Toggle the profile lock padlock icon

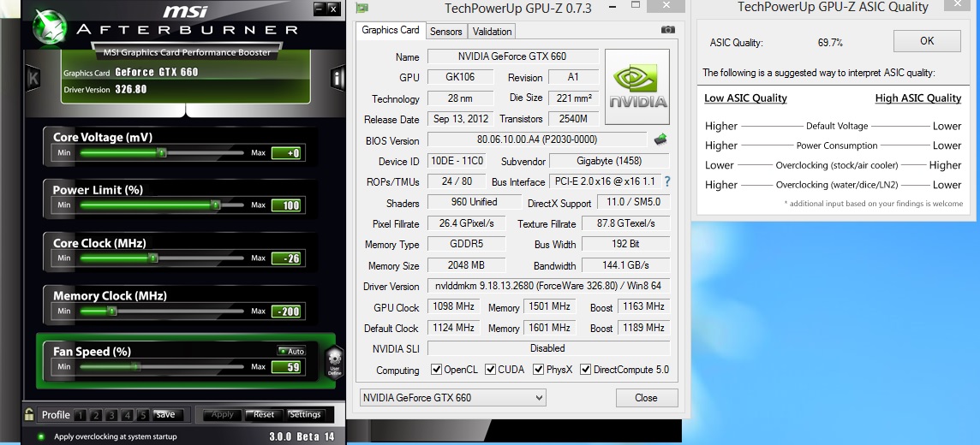tap(29, 414)
